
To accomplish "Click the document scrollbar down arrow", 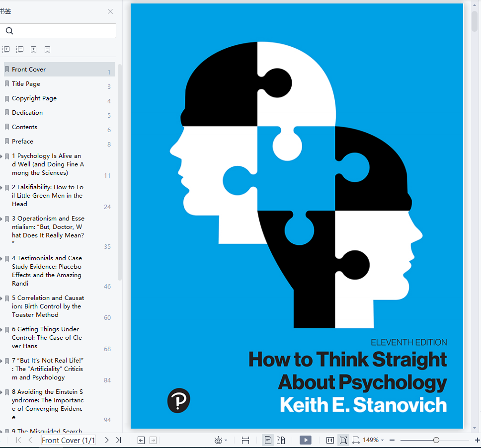I will pos(475,428).
